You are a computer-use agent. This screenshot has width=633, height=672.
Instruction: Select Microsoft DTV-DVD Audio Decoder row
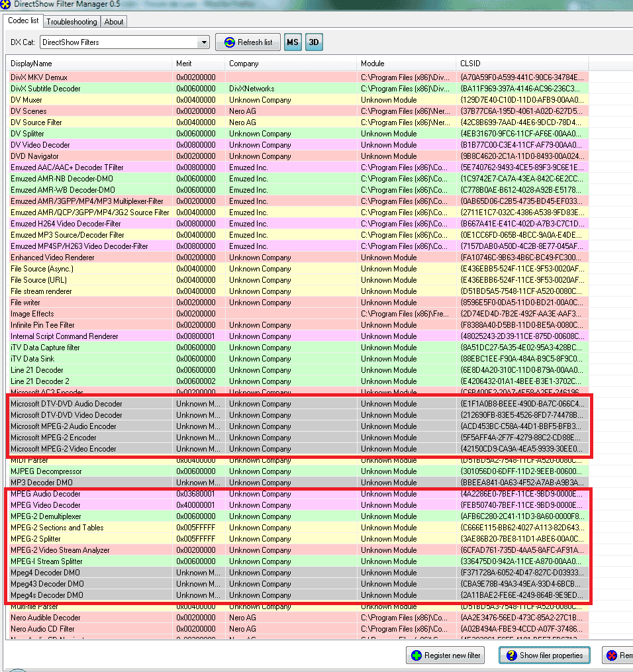click(299, 404)
